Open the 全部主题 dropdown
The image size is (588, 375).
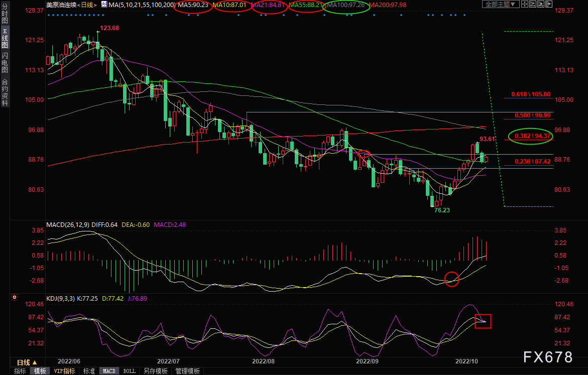pos(500,4)
